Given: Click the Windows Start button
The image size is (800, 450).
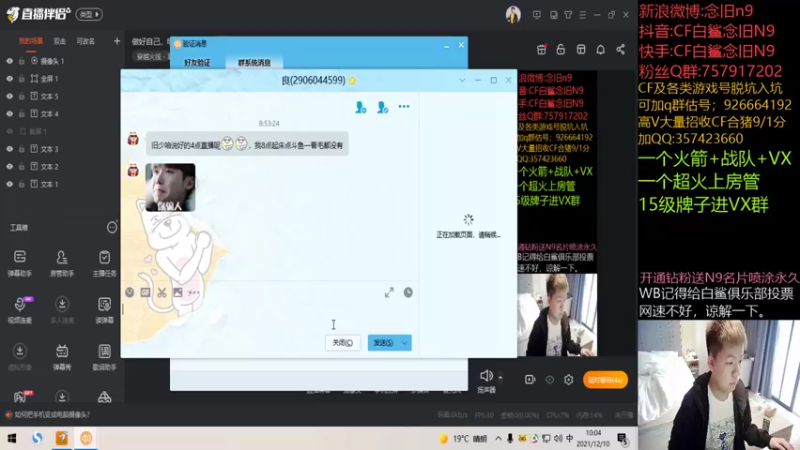Looking at the screenshot, I should pyautogui.click(x=12, y=438).
